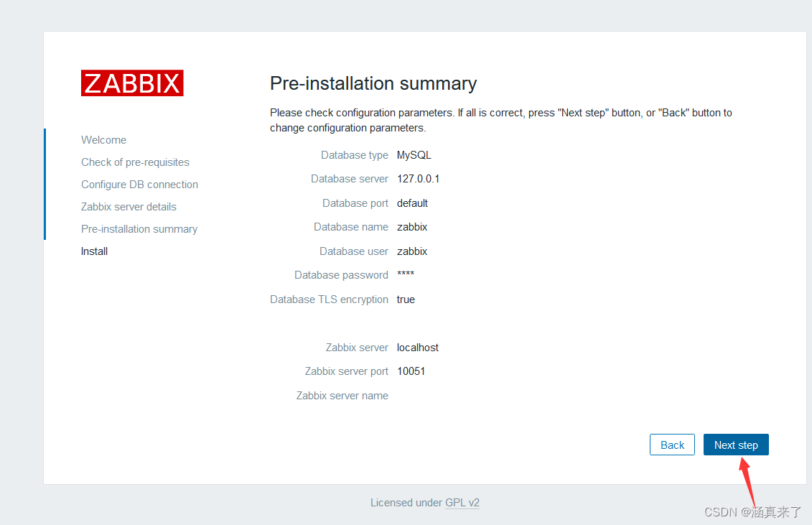Click the Database TLS encryption value true

(x=406, y=299)
